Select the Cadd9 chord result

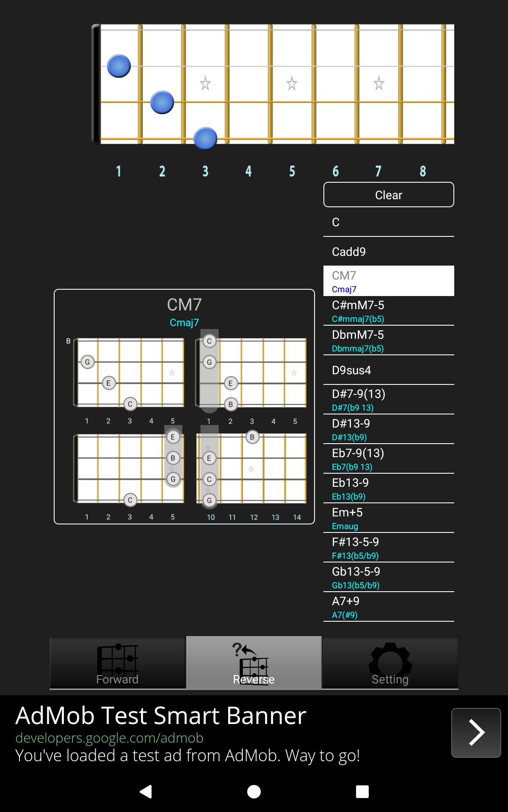click(389, 252)
